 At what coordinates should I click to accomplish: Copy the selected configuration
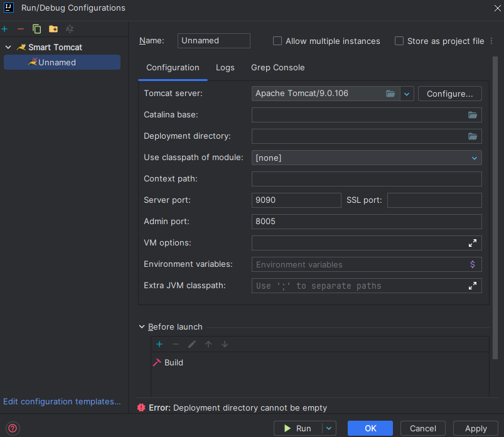pyautogui.click(x=36, y=29)
